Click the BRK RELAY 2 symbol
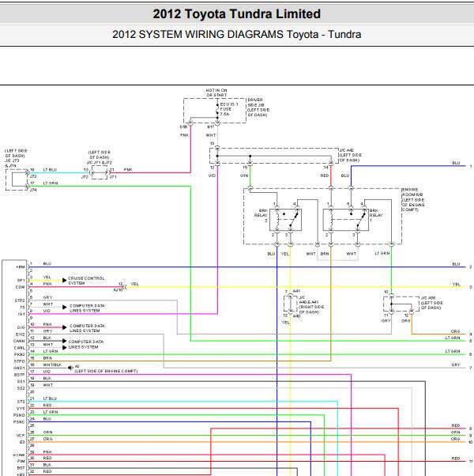Viewport: 474px width, 476px height. point(285,220)
